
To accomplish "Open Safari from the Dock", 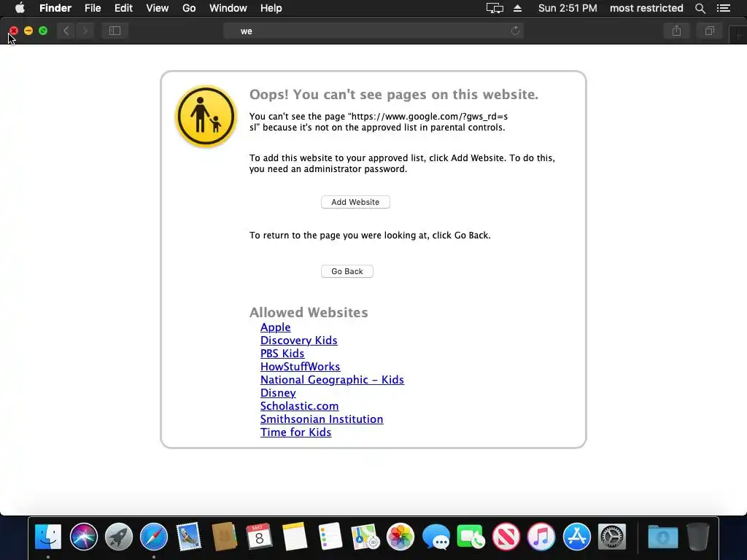I will [153, 537].
